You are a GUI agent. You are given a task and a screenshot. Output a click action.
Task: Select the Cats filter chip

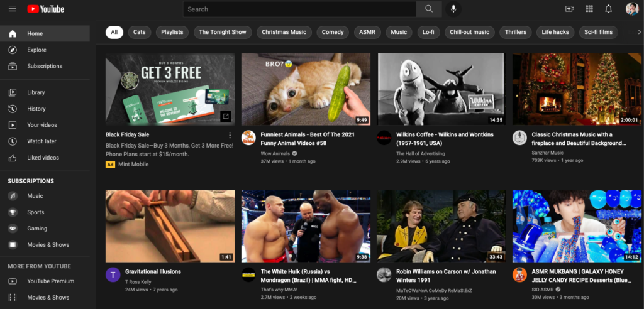click(139, 32)
